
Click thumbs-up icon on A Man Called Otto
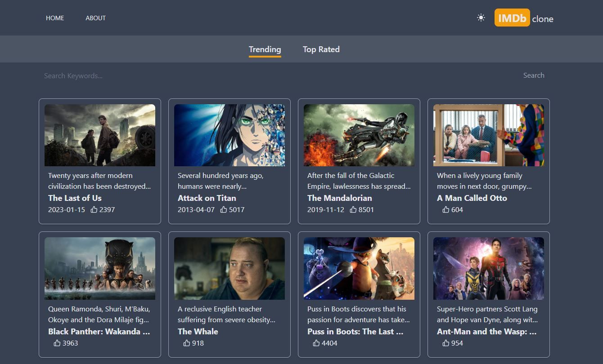tap(446, 209)
